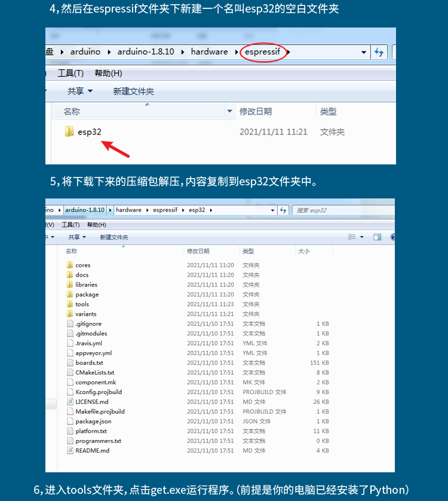Image resolution: width=448 pixels, height=501 pixels.
Task: Click the 搜索 esp32 search field
Action: pyautogui.click(x=340, y=210)
